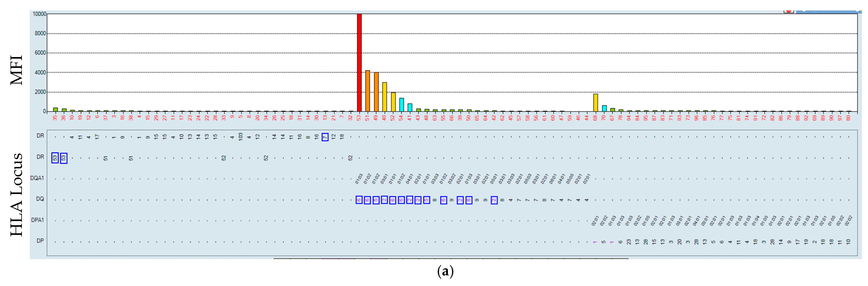Click the boxed DR 7 antigen value
The width and height of the screenshot is (868, 286).
(x=325, y=137)
